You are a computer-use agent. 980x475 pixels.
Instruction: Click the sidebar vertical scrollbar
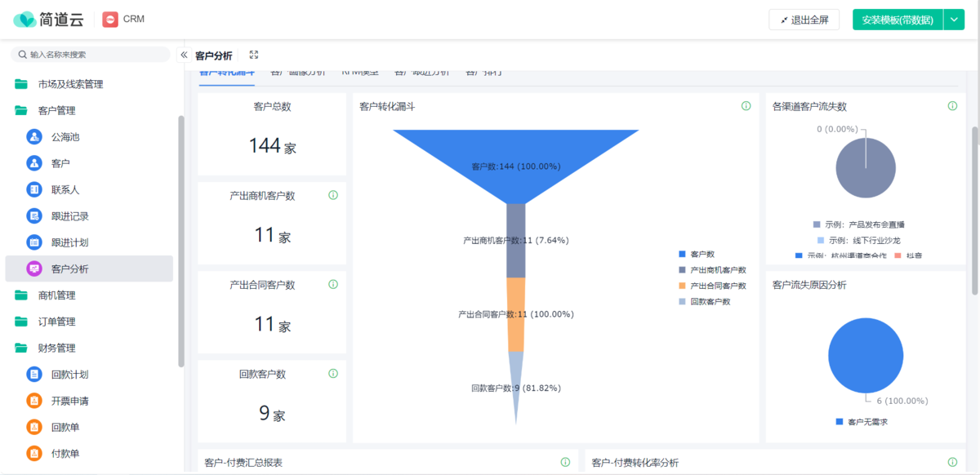point(180,241)
